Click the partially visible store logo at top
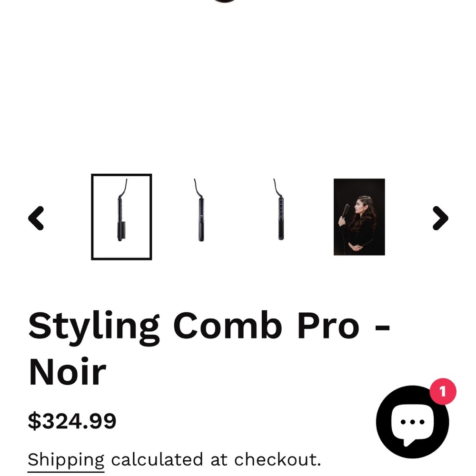 coord(224,2)
